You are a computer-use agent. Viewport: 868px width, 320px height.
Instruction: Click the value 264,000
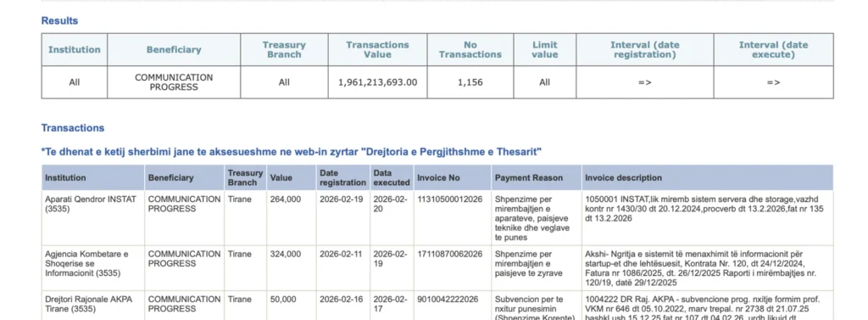click(286, 199)
